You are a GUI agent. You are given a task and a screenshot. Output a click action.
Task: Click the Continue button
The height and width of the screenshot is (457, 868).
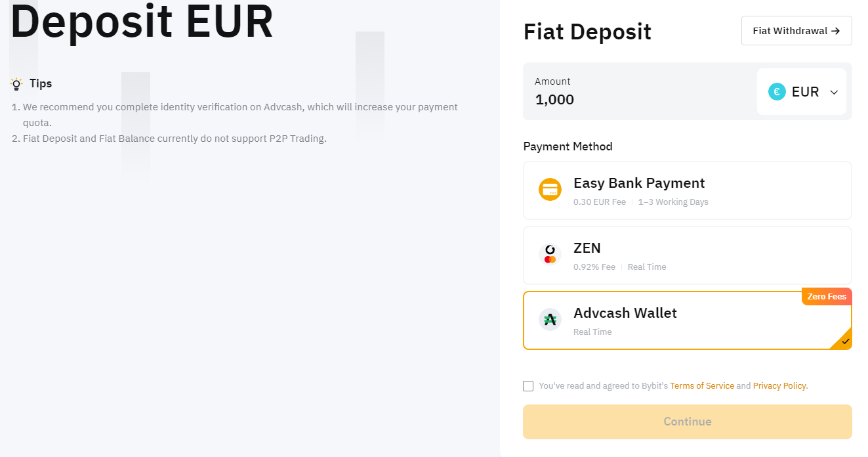click(x=688, y=422)
